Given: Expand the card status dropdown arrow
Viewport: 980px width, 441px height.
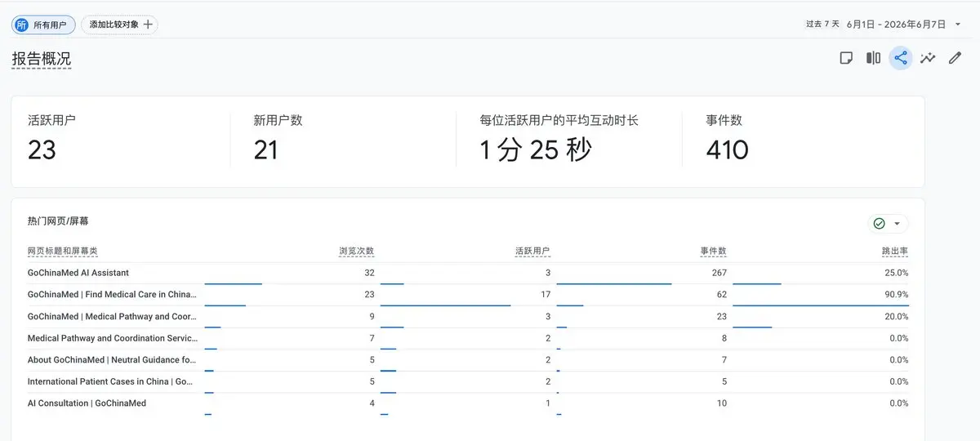Looking at the screenshot, I should coord(897,224).
